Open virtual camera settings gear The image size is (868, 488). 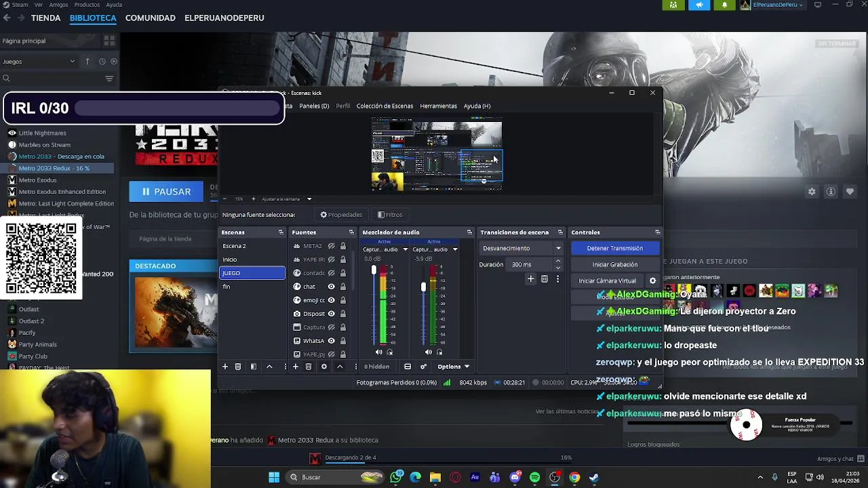pos(653,281)
